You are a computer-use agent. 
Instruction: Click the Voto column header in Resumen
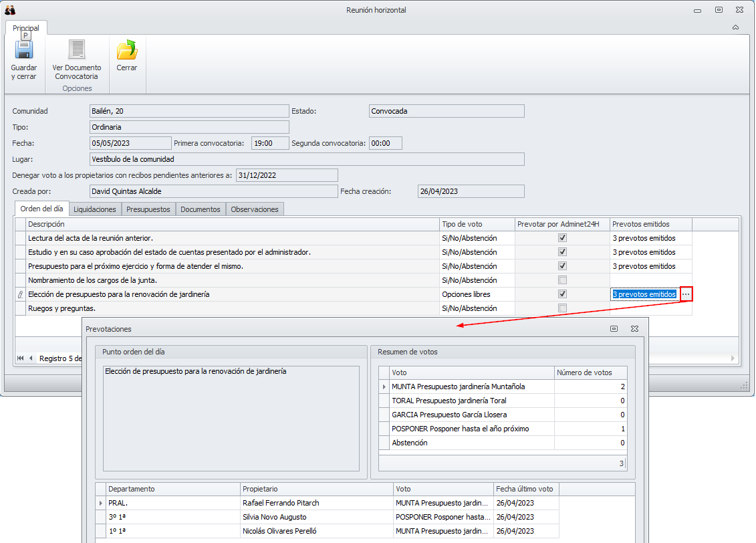[471, 372]
